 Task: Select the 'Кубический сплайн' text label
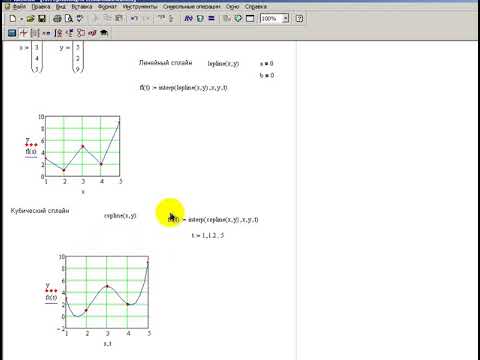[40, 211]
